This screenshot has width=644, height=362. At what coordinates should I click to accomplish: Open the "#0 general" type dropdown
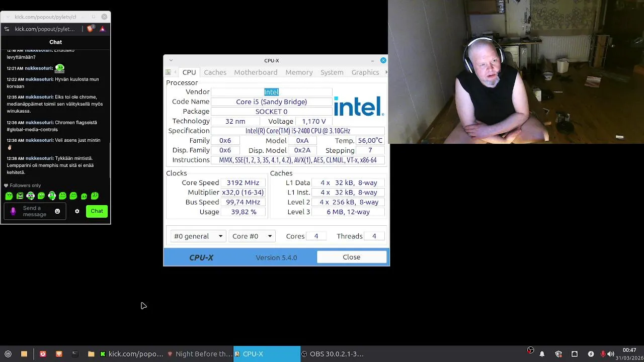click(199, 236)
